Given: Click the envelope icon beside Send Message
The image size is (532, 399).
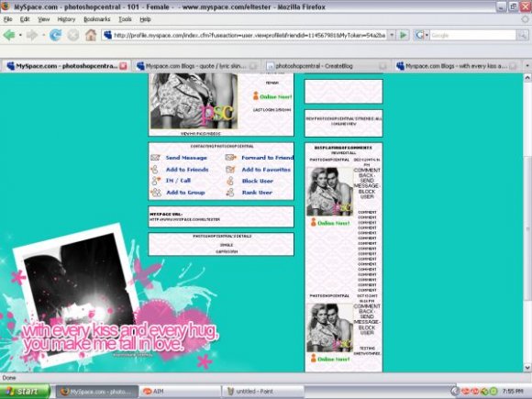Looking at the screenshot, I should pos(155,158).
